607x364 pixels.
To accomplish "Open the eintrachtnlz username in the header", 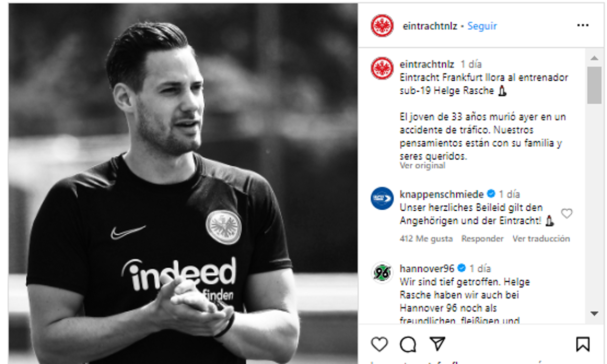I will pyautogui.click(x=430, y=26).
